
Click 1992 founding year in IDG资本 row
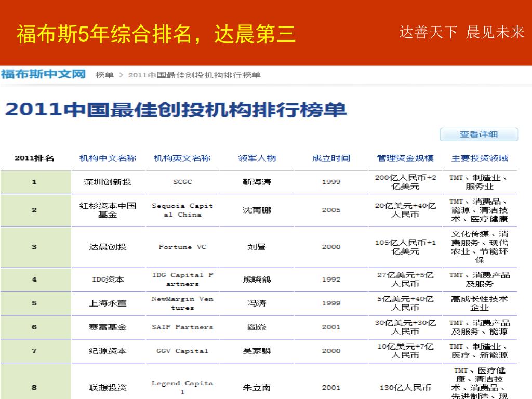coord(331,279)
